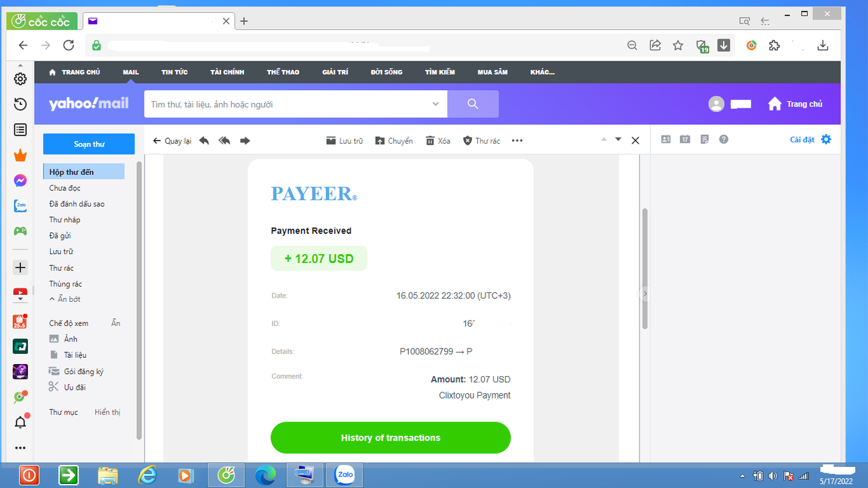This screenshot has height=488, width=868.
Task: Open the MAIL tab
Action: pos(131,72)
